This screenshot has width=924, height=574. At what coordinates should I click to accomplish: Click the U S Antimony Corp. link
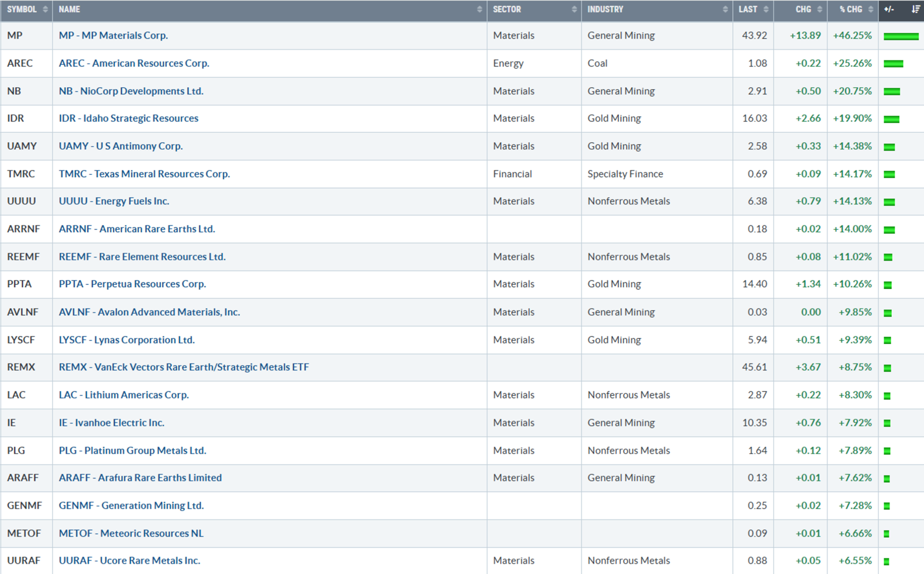point(120,146)
